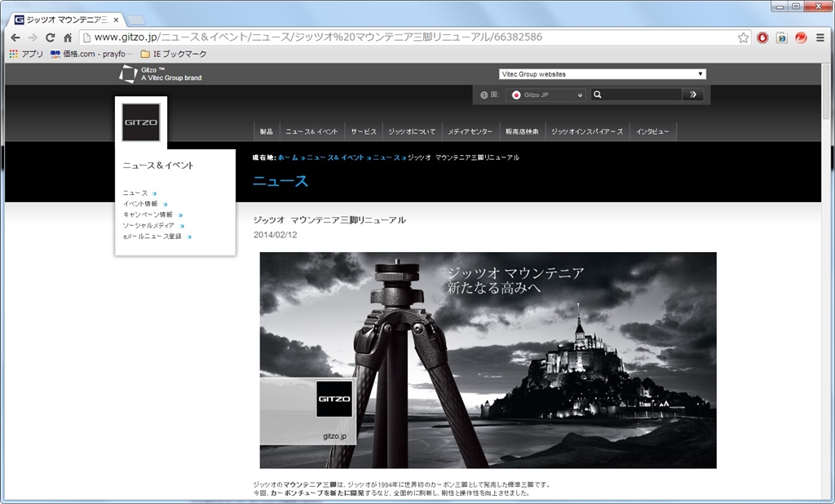Click the browser back arrow
Screen dimensions: 835x504
15,38
